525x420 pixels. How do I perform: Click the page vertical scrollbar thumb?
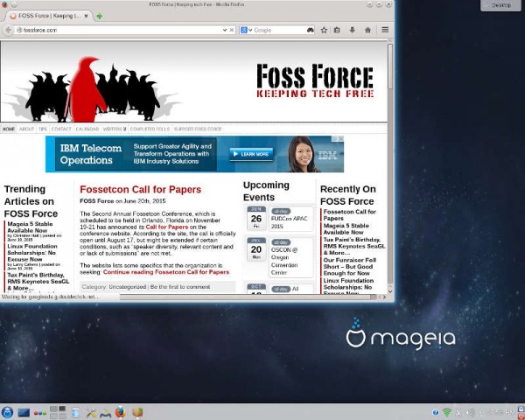pos(390,66)
